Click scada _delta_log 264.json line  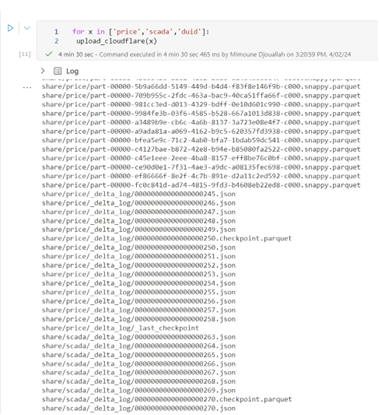[x=139, y=346]
